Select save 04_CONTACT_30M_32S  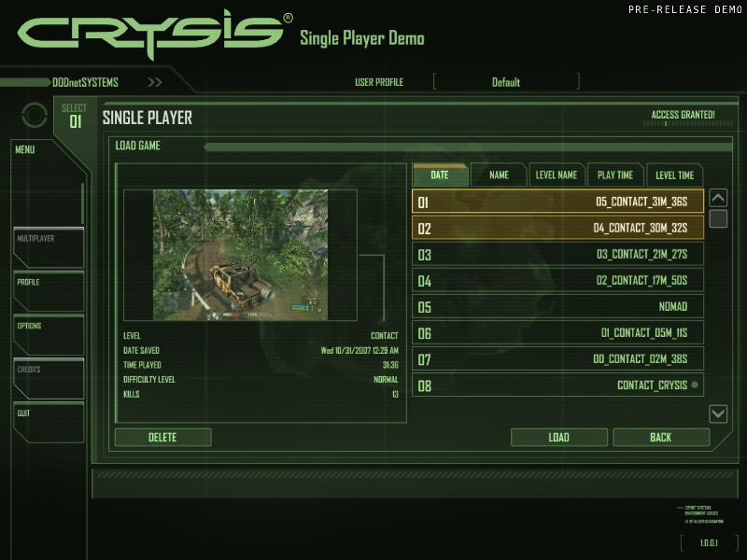pyautogui.click(x=557, y=228)
